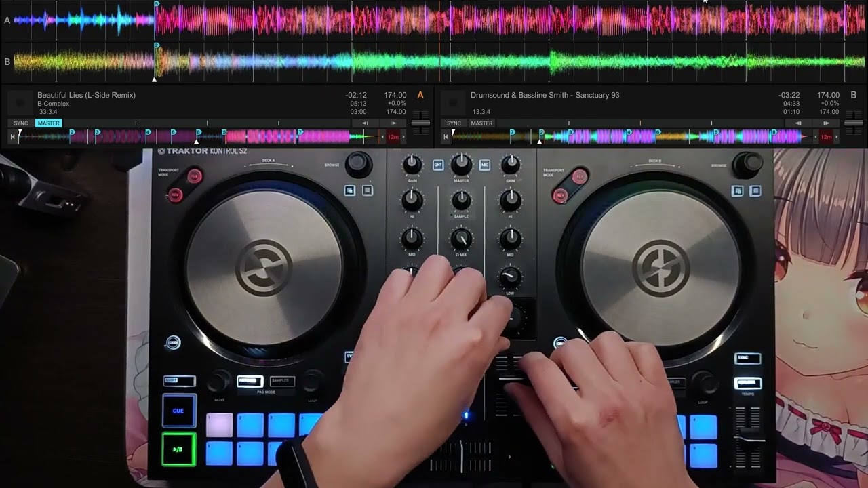Screen dimensions: 868x488
Task: Jump to cue marker 4 in Deck A stripe
Action: (x=148, y=132)
